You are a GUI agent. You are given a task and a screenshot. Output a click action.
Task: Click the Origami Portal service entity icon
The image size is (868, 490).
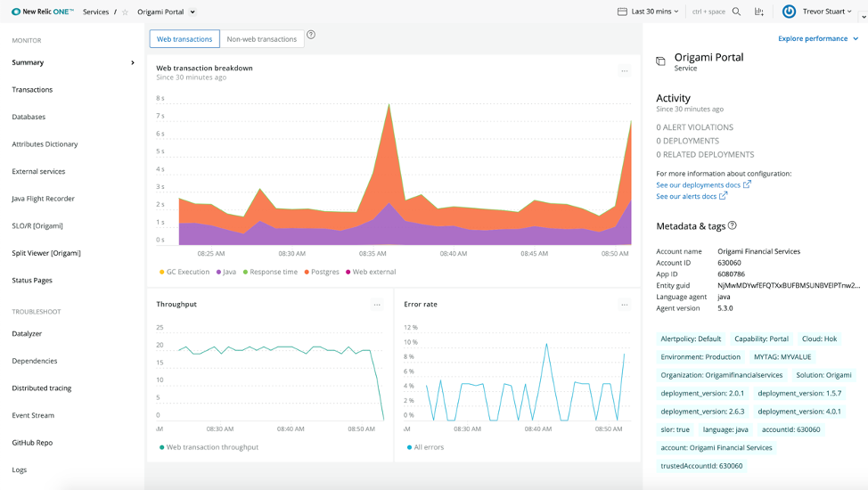click(660, 61)
